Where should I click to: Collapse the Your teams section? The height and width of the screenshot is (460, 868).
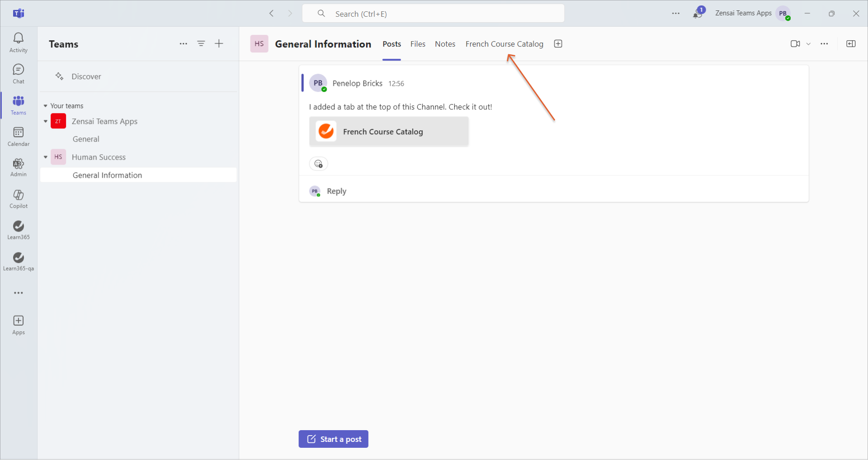45,106
